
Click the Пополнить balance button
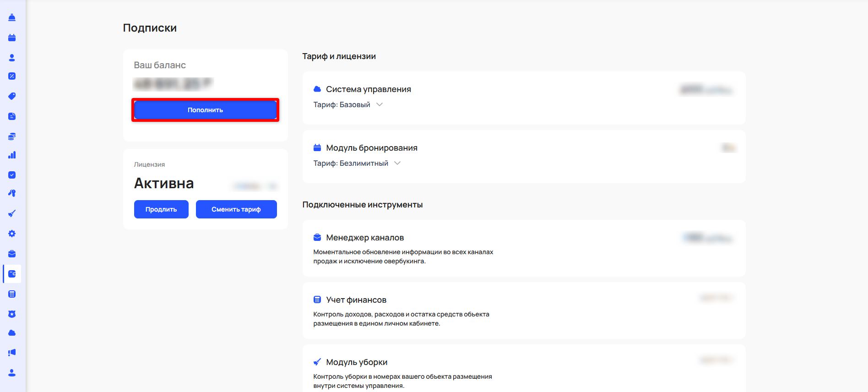click(x=205, y=110)
